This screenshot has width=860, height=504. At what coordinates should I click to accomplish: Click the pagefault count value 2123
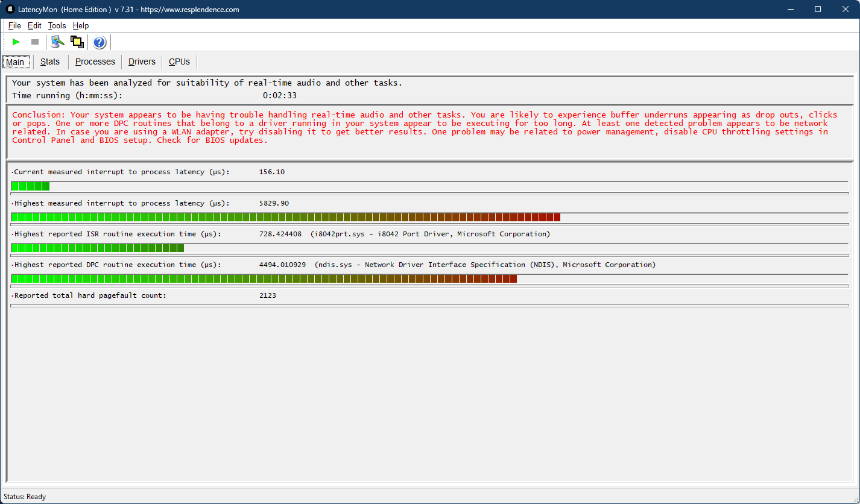268,295
